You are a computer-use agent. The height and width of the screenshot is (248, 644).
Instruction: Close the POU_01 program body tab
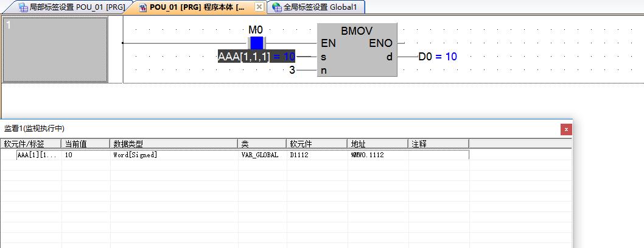(259, 7)
